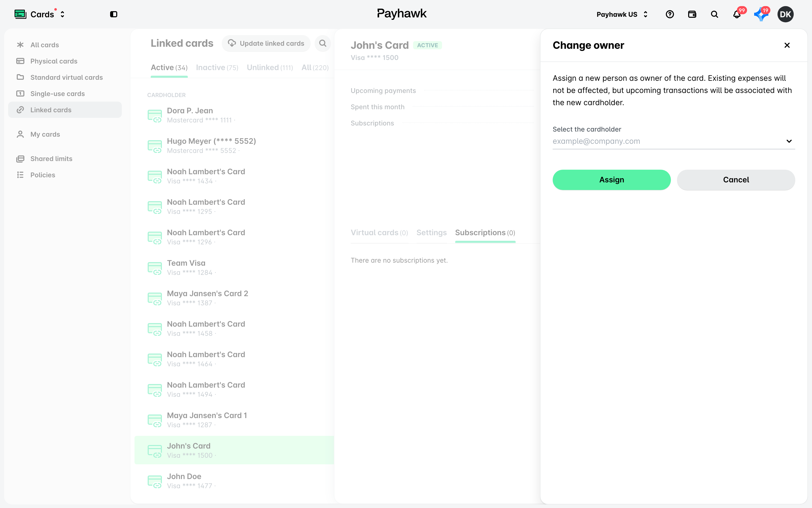The width and height of the screenshot is (812, 508).
Task: Click the global search magnifier icon
Action: [714, 14]
